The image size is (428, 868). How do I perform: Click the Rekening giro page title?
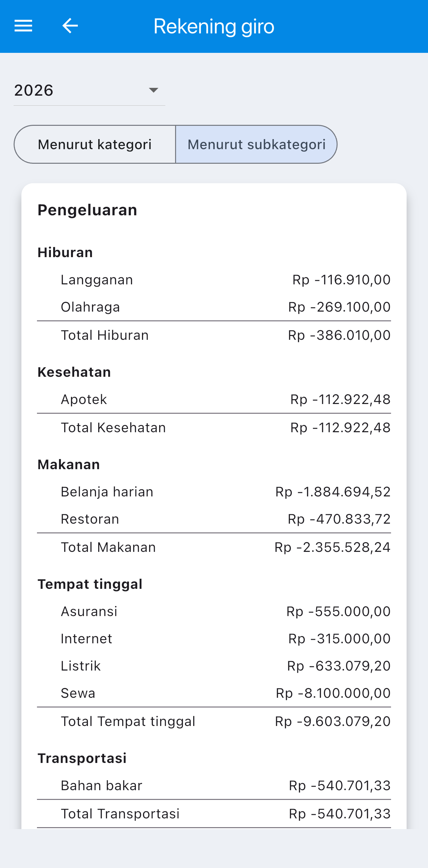click(214, 26)
